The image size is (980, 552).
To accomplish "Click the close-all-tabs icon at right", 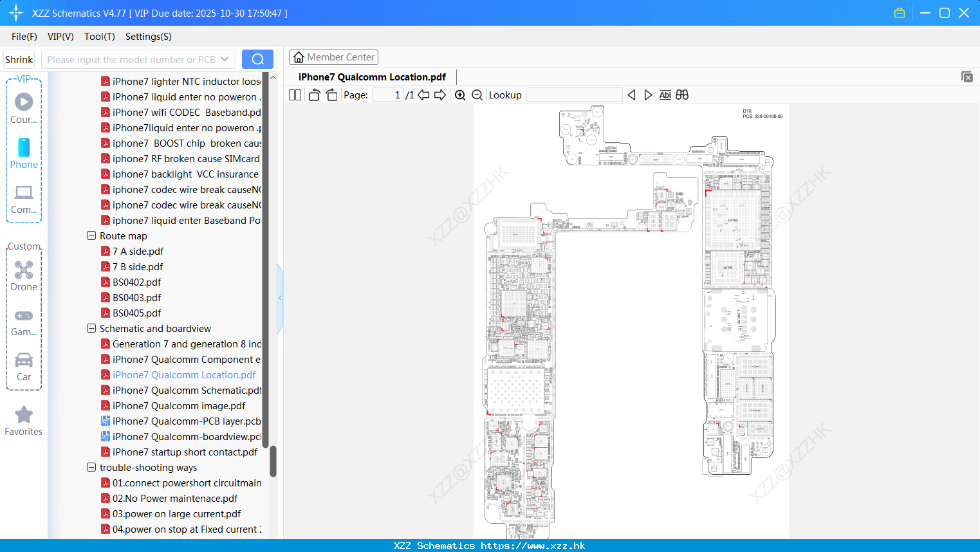I will click(x=967, y=77).
